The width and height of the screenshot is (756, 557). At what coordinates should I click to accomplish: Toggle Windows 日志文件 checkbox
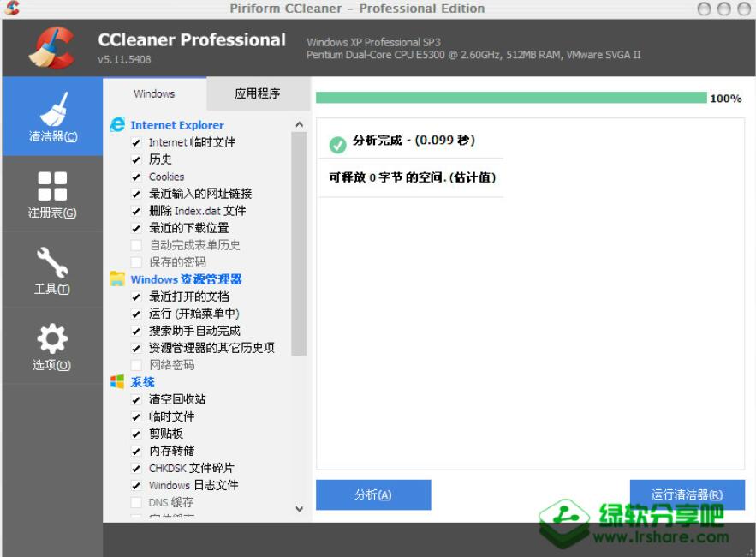[136, 485]
